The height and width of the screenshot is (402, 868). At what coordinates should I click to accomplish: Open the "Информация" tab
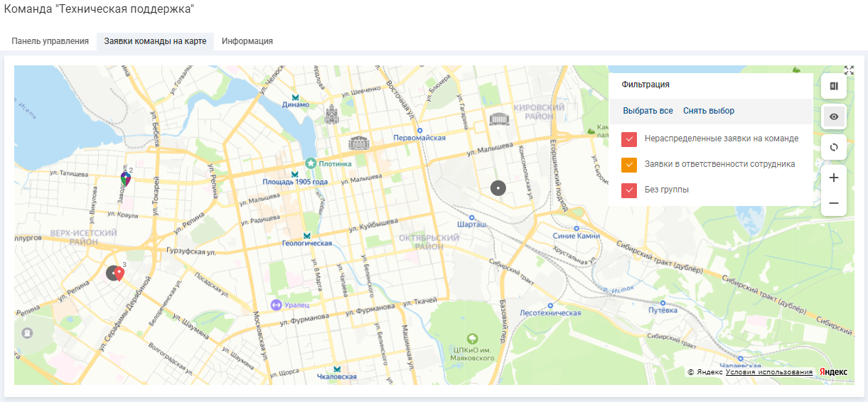pyautogui.click(x=247, y=41)
